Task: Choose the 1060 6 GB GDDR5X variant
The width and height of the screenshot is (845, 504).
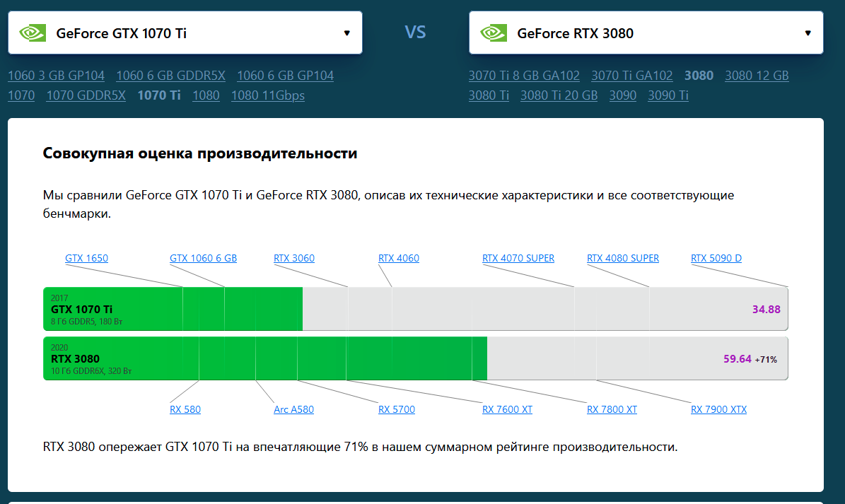Action: tap(170, 76)
